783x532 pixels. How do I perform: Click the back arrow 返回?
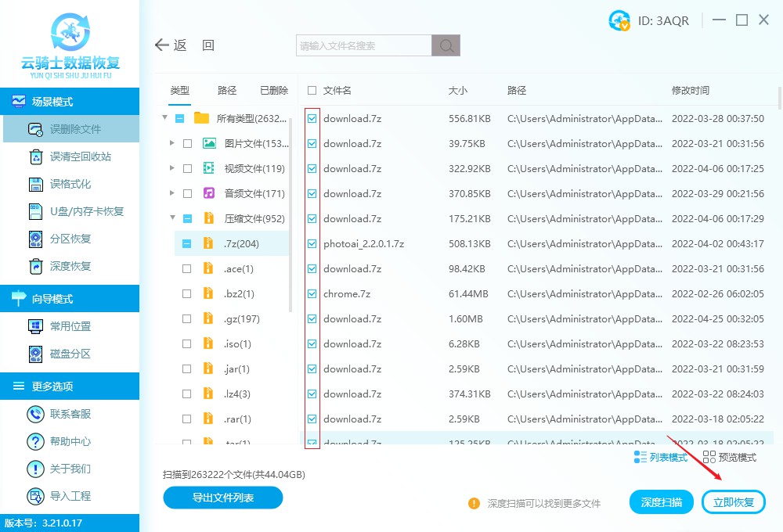click(x=171, y=45)
